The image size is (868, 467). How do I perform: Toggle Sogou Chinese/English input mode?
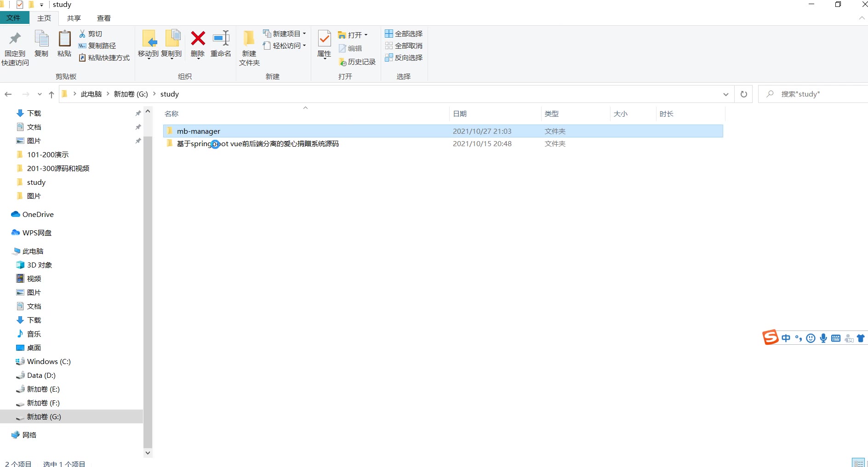pyautogui.click(x=786, y=338)
